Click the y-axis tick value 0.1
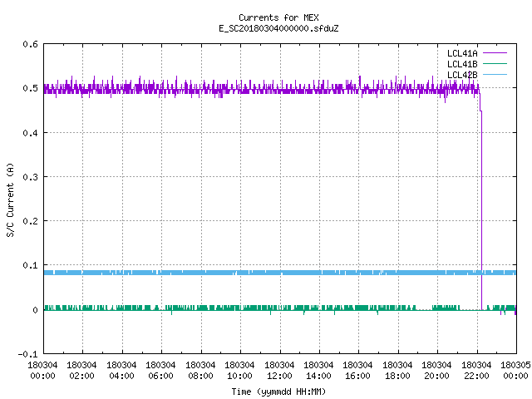Viewport: 532px width, 399px height. click(x=30, y=265)
